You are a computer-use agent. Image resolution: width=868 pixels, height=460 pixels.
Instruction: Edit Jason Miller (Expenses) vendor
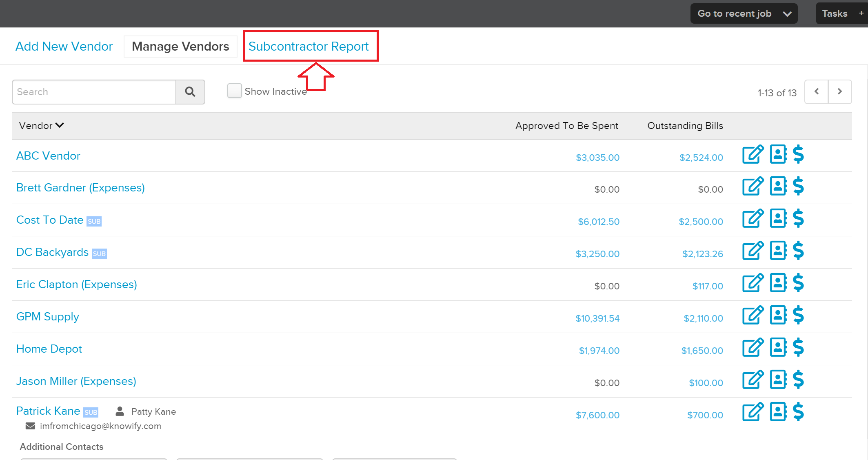753,380
